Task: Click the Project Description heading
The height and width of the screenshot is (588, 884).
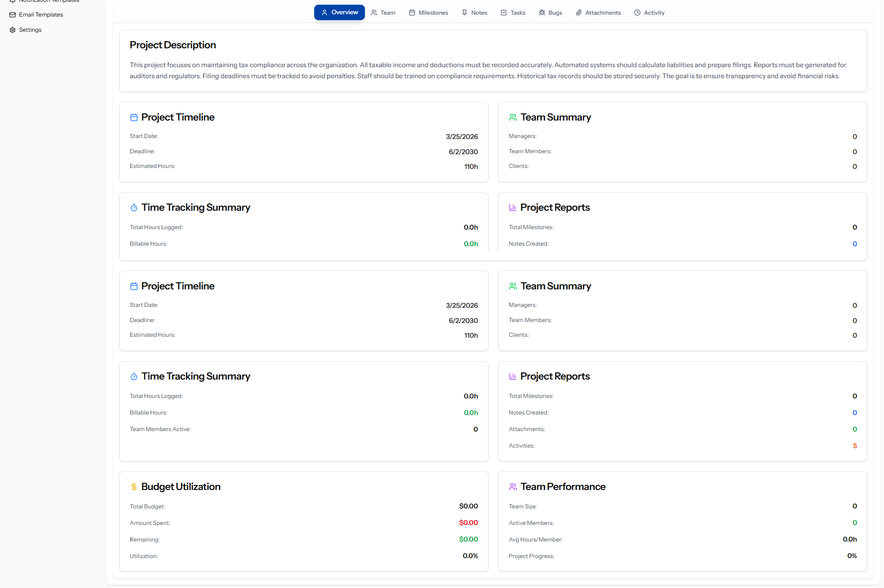Action: [x=173, y=45]
